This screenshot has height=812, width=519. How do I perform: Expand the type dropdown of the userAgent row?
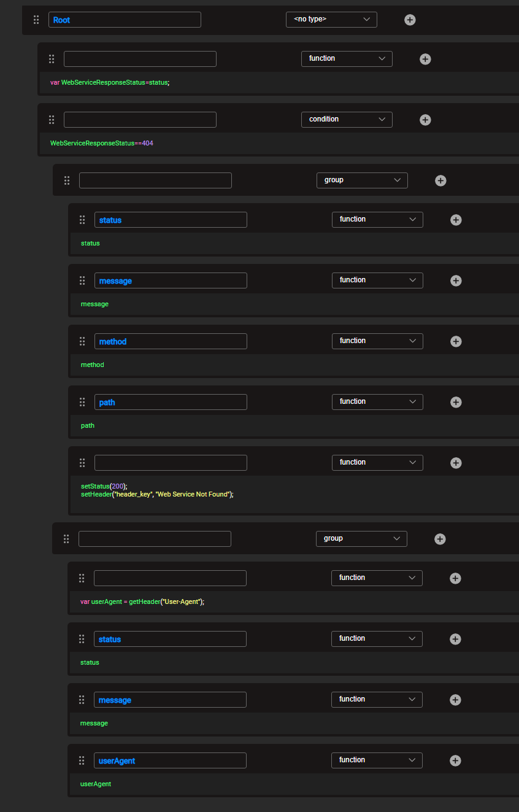click(x=377, y=760)
